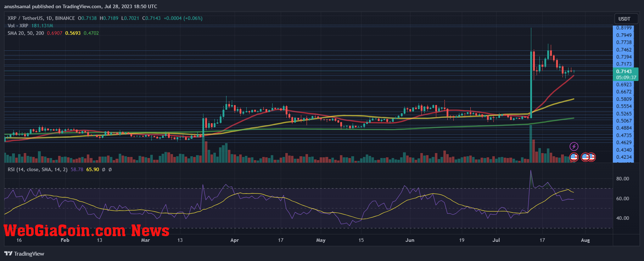The height and width of the screenshot is (261, 644).
Task: Click the 0.4234 price axis label
Action: pos(624,157)
